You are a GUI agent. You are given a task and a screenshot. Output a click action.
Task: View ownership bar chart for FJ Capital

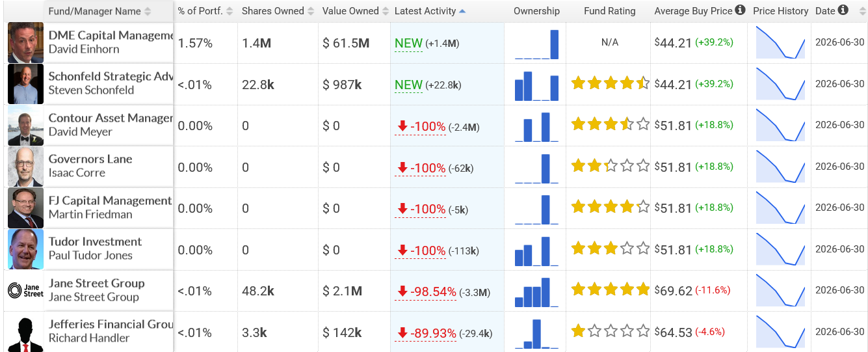(x=536, y=209)
